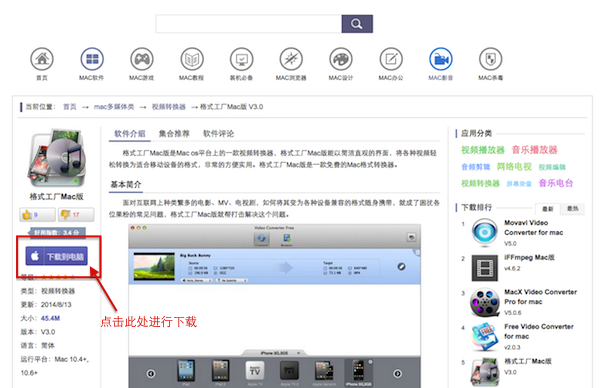The width and height of the screenshot is (600, 388).
Task: Open the 首页 home icon
Action: (x=42, y=59)
